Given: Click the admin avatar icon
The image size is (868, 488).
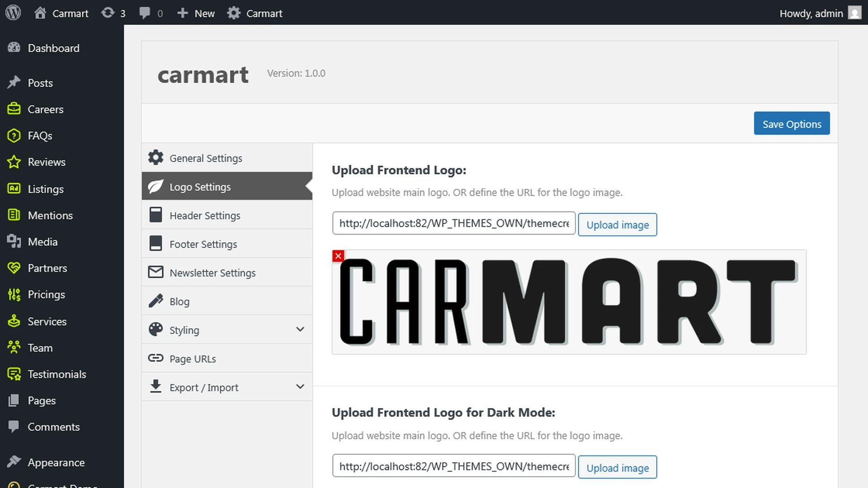Looking at the screenshot, I should coord(854,13).
